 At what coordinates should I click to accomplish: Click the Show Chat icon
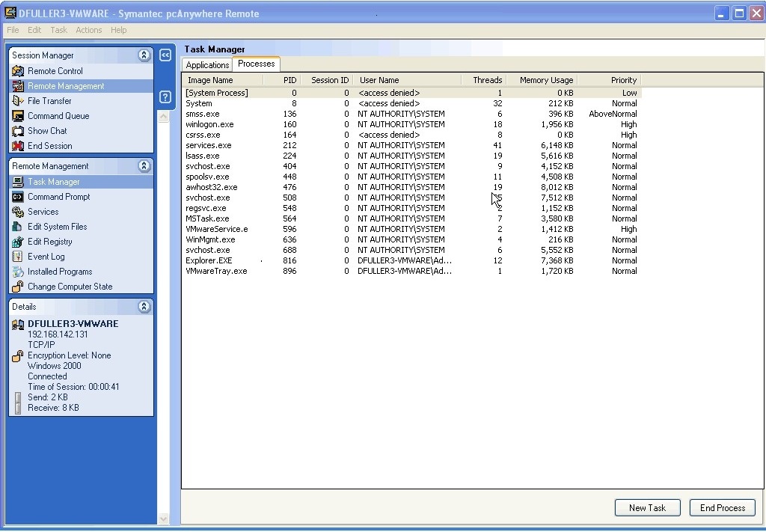point(18,131)
